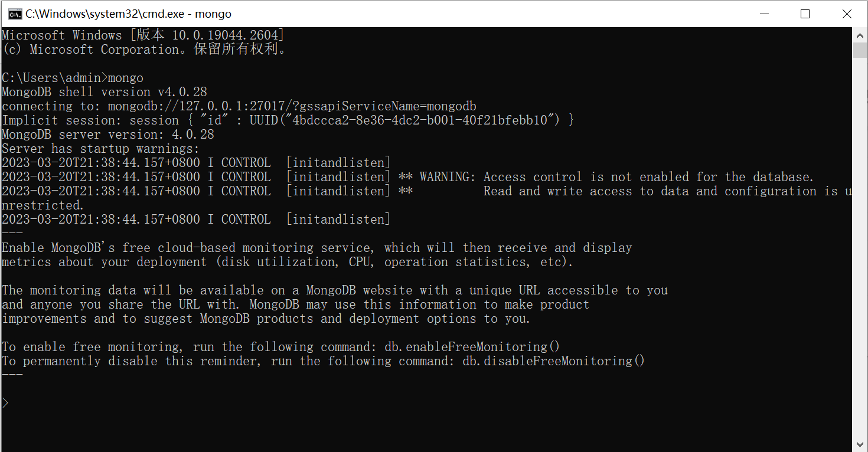Click the 'C:\Users\admin>mongo' command line
This screenshot has height=452, width=868.
click(x=73, y=78)
